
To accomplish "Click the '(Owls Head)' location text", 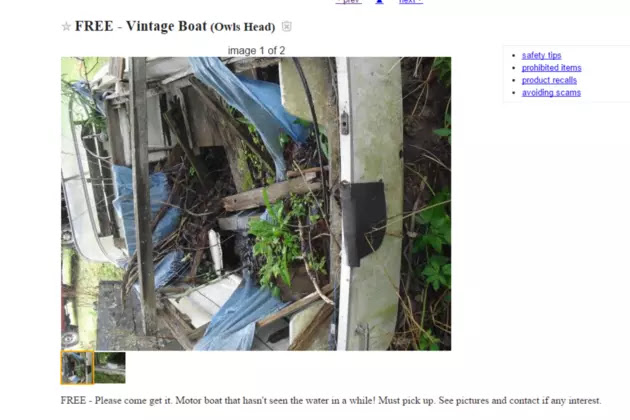I will coord(243,27).
